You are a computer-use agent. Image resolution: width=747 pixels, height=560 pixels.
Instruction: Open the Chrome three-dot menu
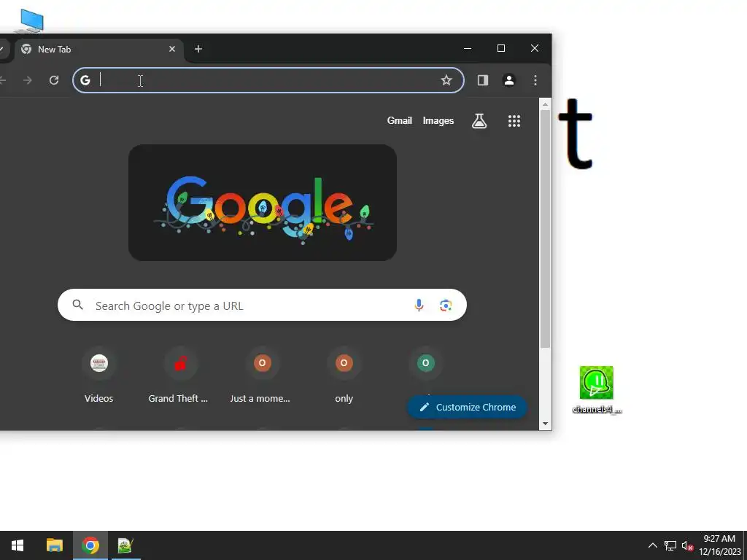coord(535,80)
